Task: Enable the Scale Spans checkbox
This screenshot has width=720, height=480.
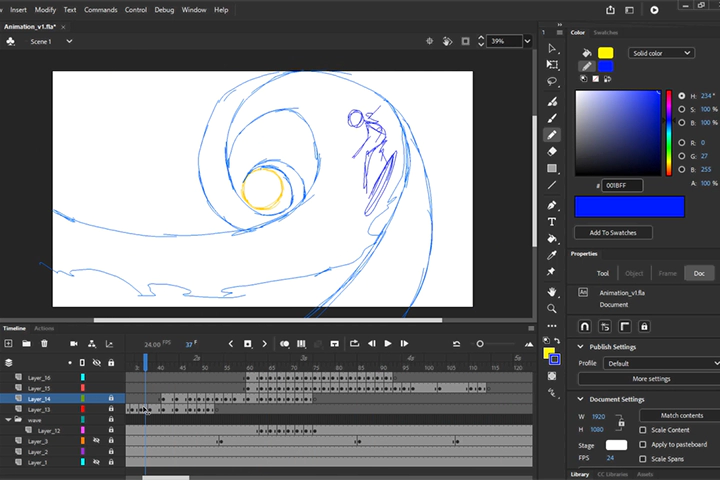Action: point(643,459)
